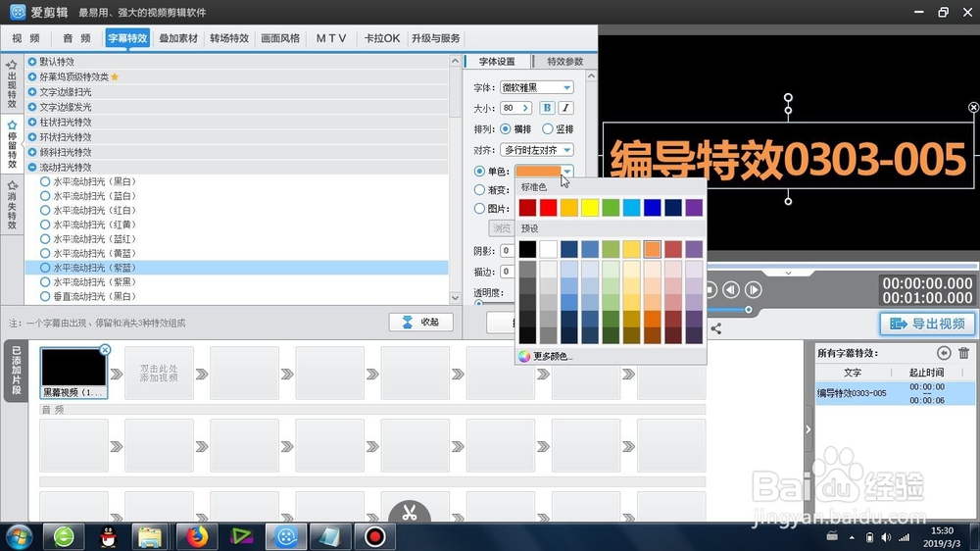The image size is (980, 551).
Task: Select 横排 horizontal arrangement radio
Action: pyautogui.click(x=505, y=128)
